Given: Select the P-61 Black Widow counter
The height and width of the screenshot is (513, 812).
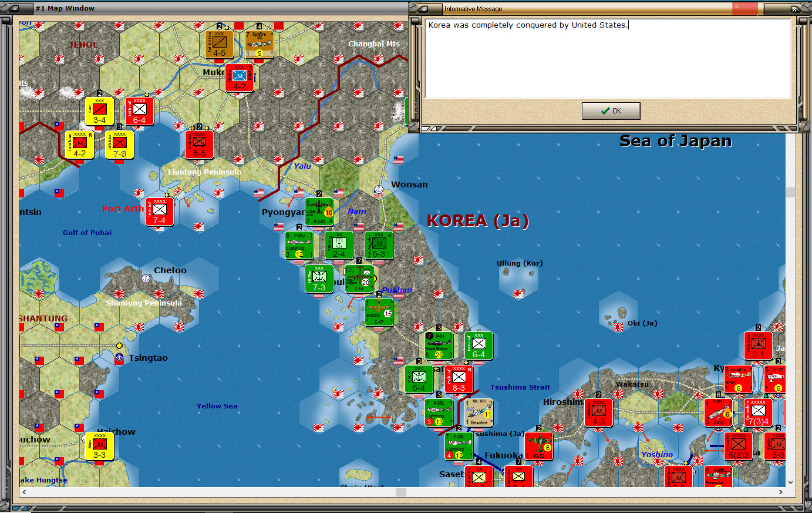Looking at the screenshot, I should point(439,346).
